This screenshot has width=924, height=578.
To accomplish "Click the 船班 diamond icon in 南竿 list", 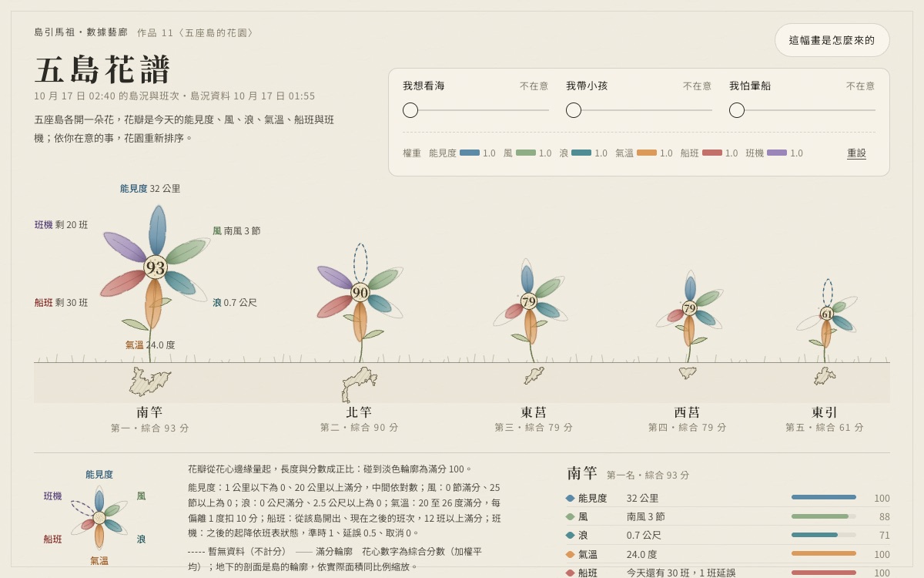I will (570, 573).
